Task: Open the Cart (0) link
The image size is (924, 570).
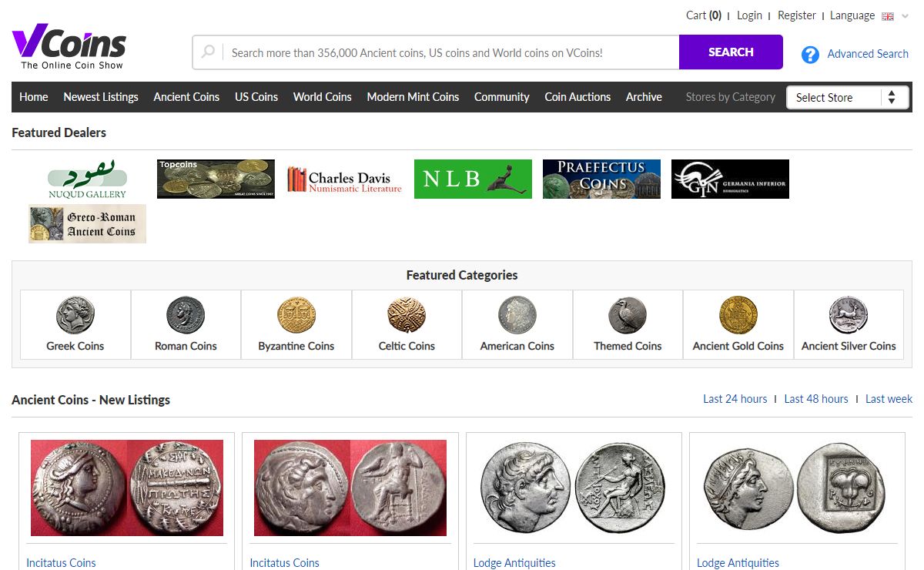Action: [704, 15]
